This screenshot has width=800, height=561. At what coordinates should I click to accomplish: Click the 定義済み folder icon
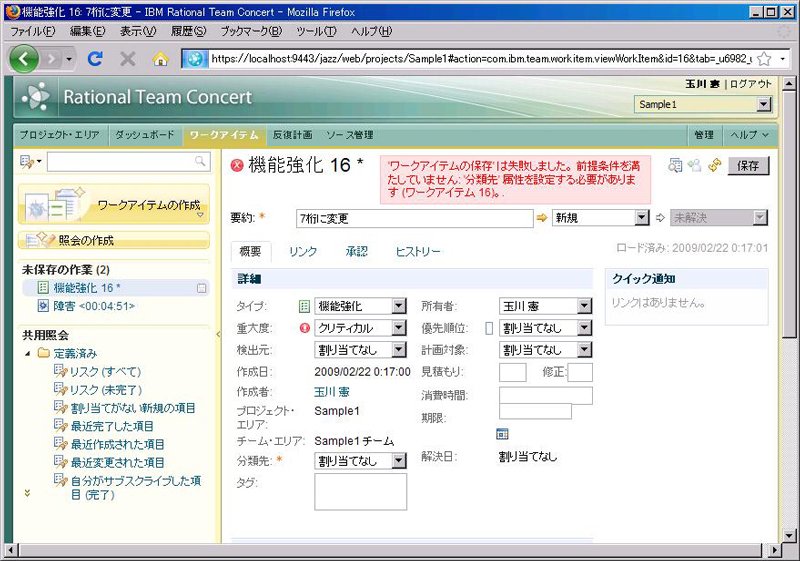tap(44, 353)
